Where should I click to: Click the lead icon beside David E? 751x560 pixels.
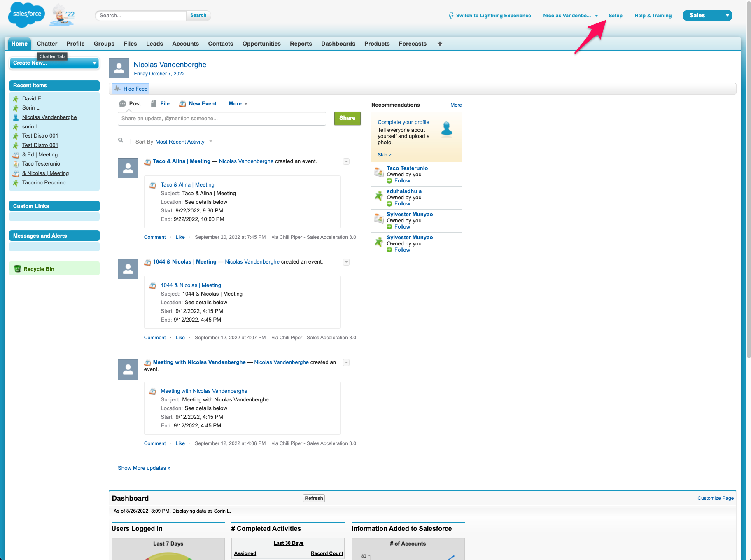(x=16, y=99)
